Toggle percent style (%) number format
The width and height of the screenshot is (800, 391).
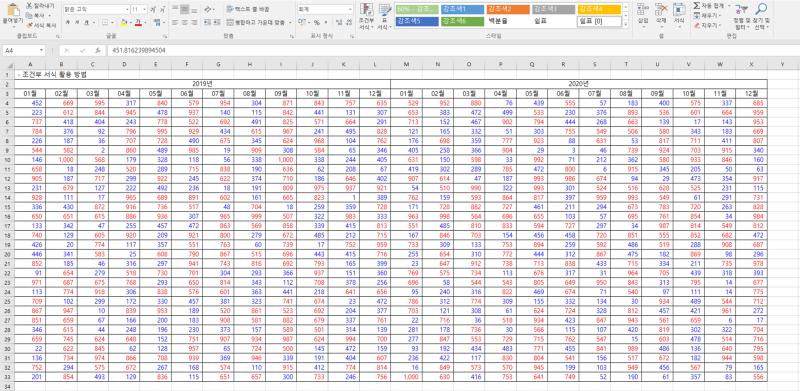(317, 22)
